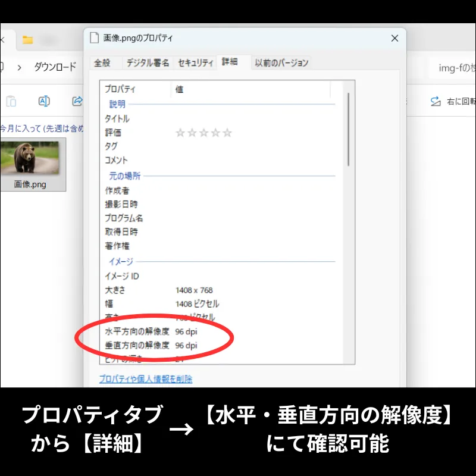Close the 画像.png properties dialog
476x476 pixels.
coord(394,38)
